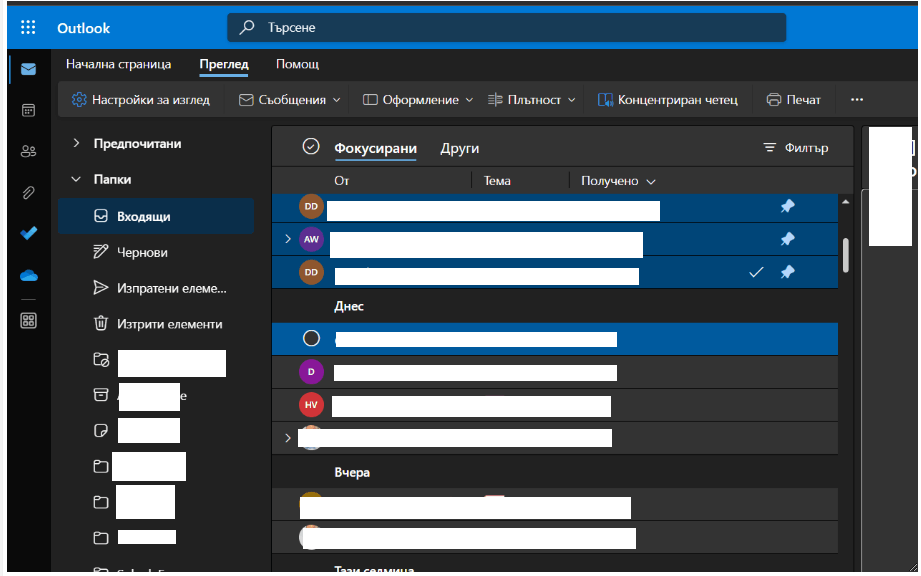Switch to Други inbox tab
The image size is (921, 576).
(459, 149)
